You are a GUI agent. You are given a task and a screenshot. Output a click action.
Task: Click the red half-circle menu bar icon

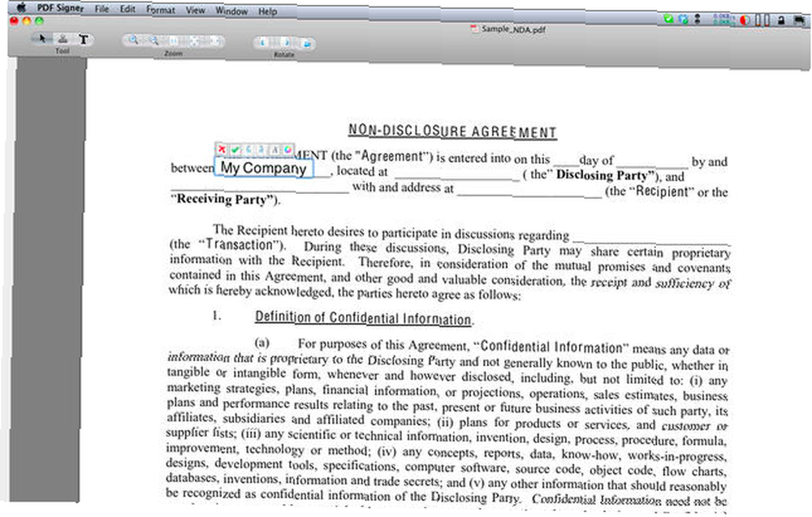pyautogui.click(x=745, y=20)
